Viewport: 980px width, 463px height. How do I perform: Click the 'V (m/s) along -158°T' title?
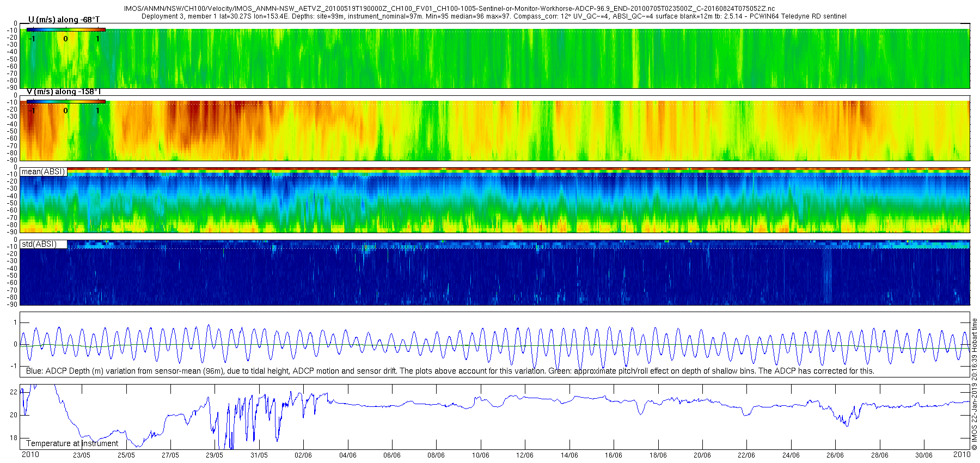64,92
